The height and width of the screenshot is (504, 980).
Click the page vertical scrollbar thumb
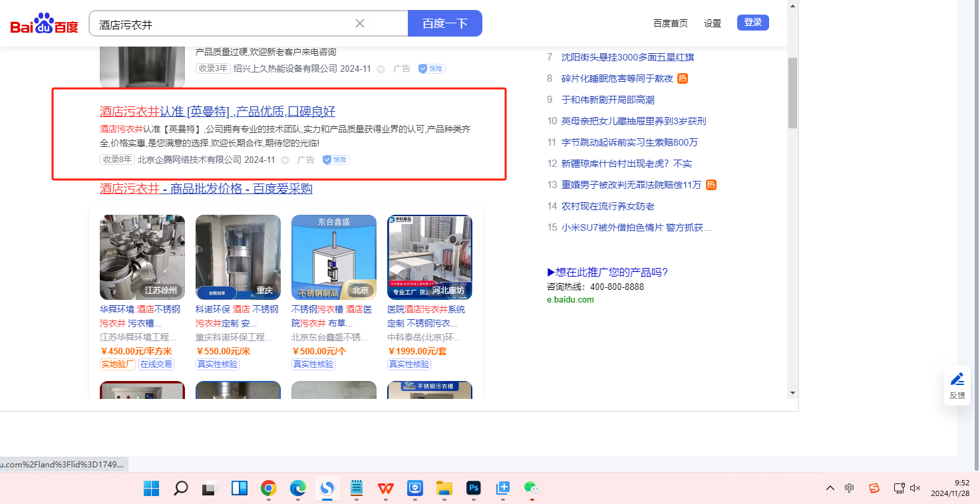(792, 93)
